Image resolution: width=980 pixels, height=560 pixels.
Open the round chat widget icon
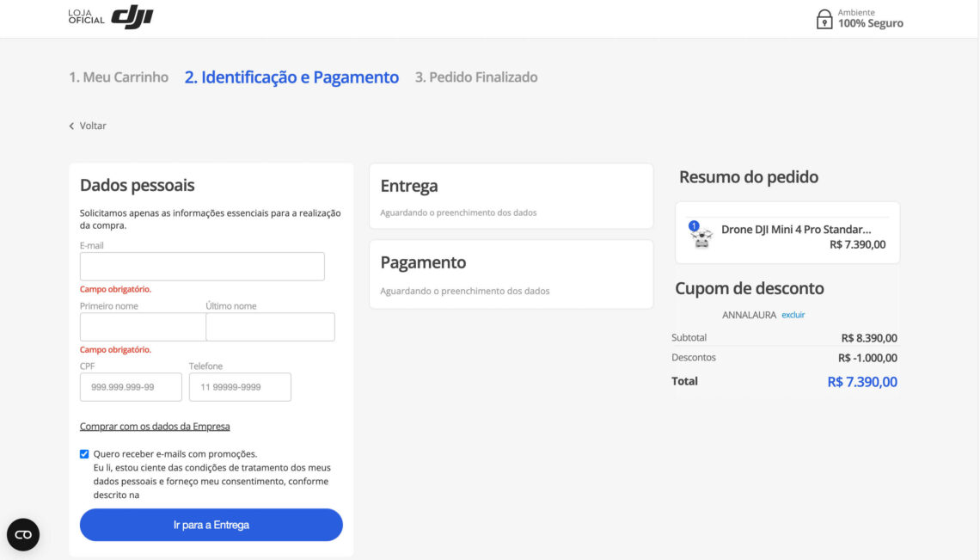(x=23, y=534)
